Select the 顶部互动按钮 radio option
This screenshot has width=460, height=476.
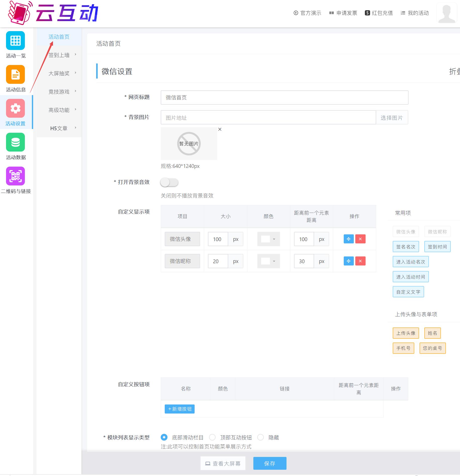click(x=212, y=437)
